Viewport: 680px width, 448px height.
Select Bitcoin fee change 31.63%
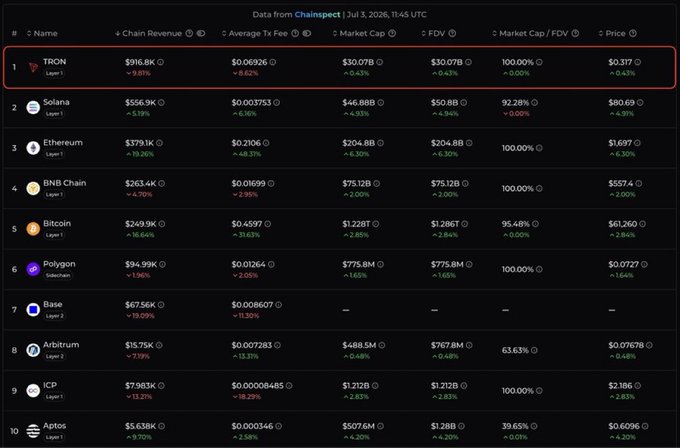(x=246, y=235)
